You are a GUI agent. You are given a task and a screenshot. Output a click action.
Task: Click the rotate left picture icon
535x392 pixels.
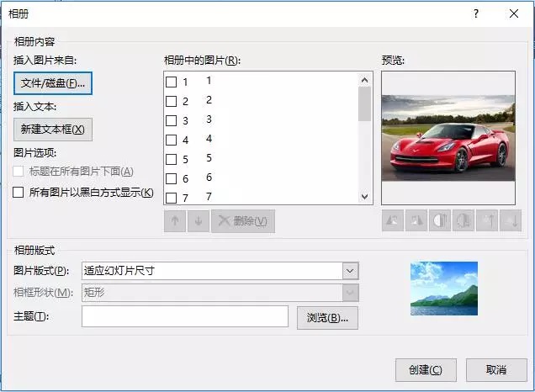[393, 220]
